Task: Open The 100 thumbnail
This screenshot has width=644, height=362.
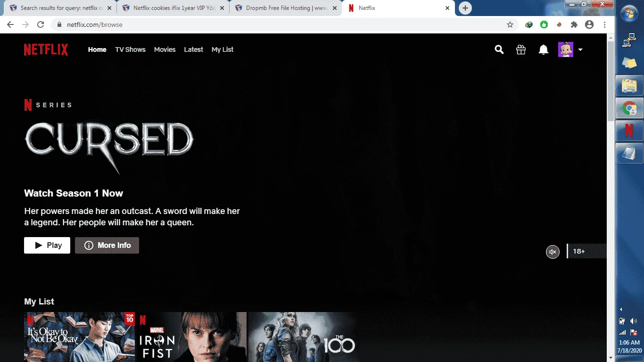Action: click(304, 337)
